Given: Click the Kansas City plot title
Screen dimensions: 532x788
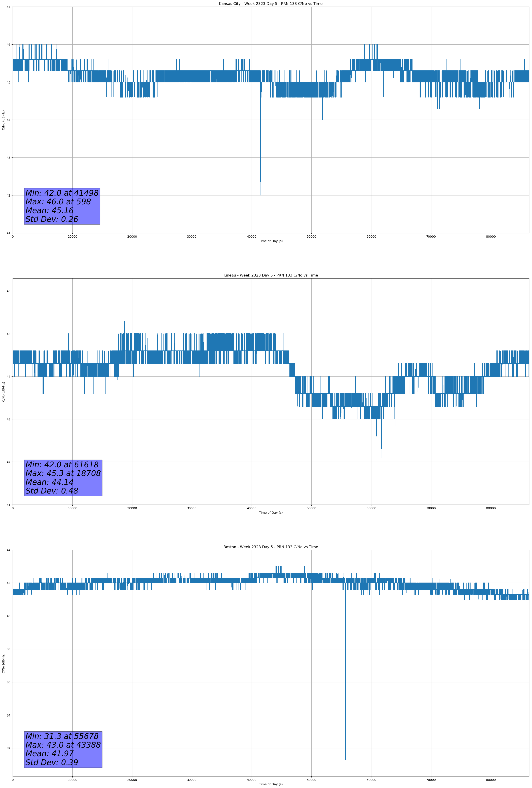Looking at the screenshot, I should pyautogui.click(x=271, y=4).
